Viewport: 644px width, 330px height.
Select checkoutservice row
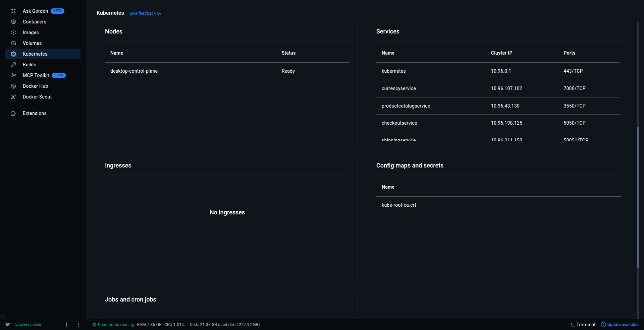(x=498, y=123)
